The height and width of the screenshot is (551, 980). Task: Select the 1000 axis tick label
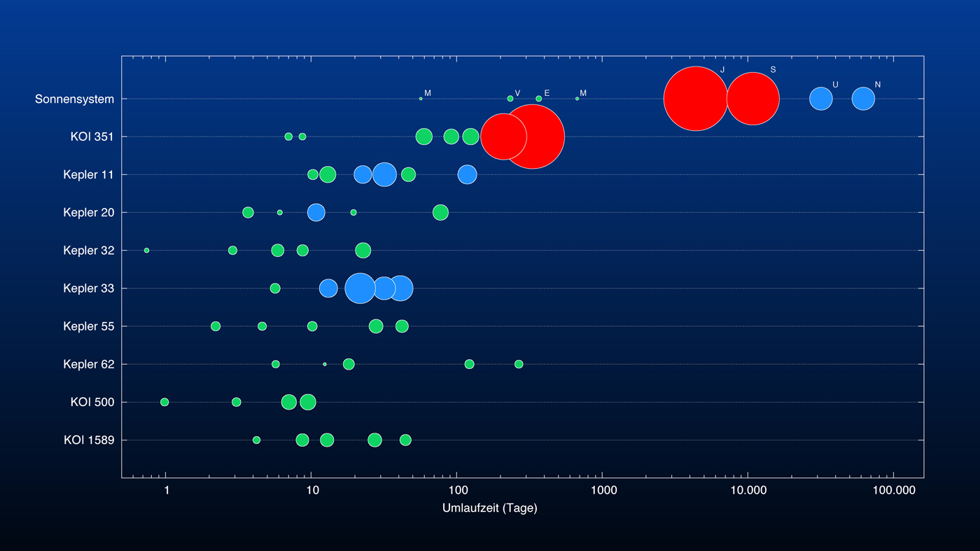pos(603,491)
